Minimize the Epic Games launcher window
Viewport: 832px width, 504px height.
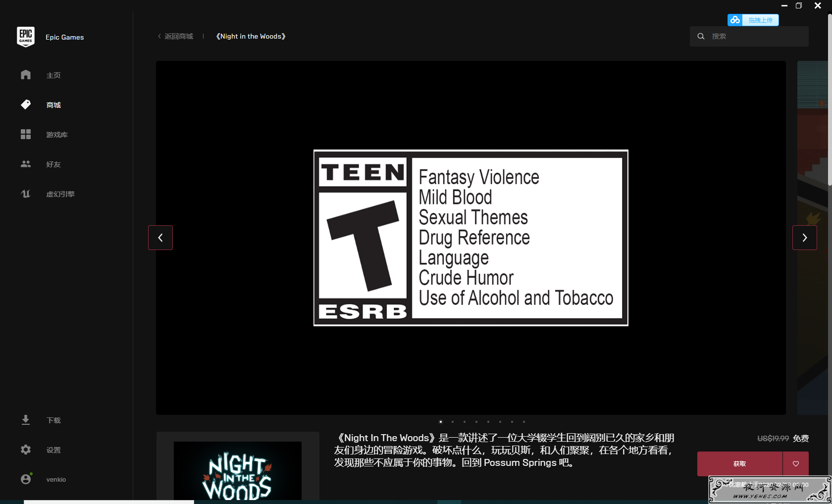[x=784, y=5]
